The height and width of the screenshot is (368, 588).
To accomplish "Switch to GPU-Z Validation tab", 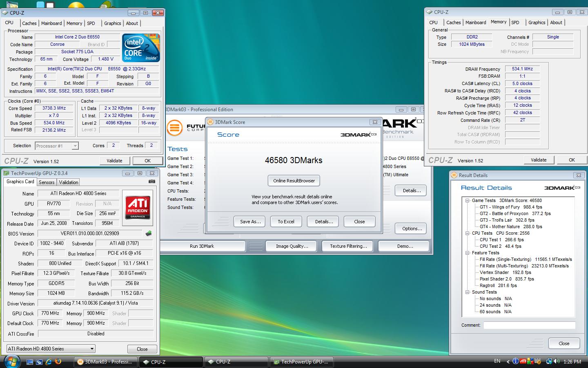I will click(x=68, y=182).
